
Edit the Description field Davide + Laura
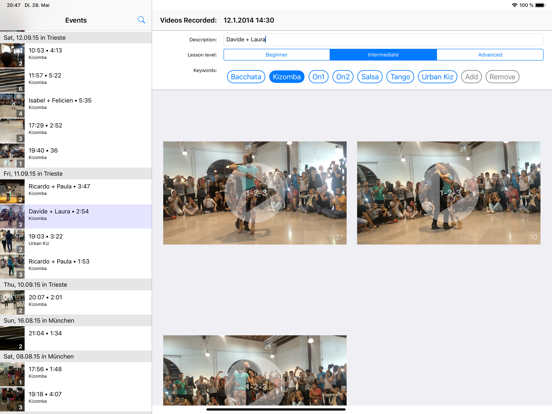pos(383,39)
